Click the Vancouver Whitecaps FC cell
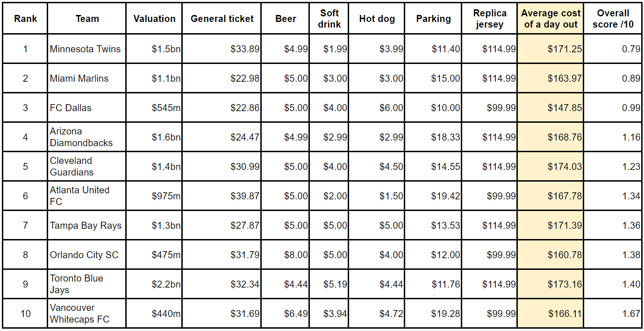This screenshot has width=644, height=331. click(x=79, y=314)
